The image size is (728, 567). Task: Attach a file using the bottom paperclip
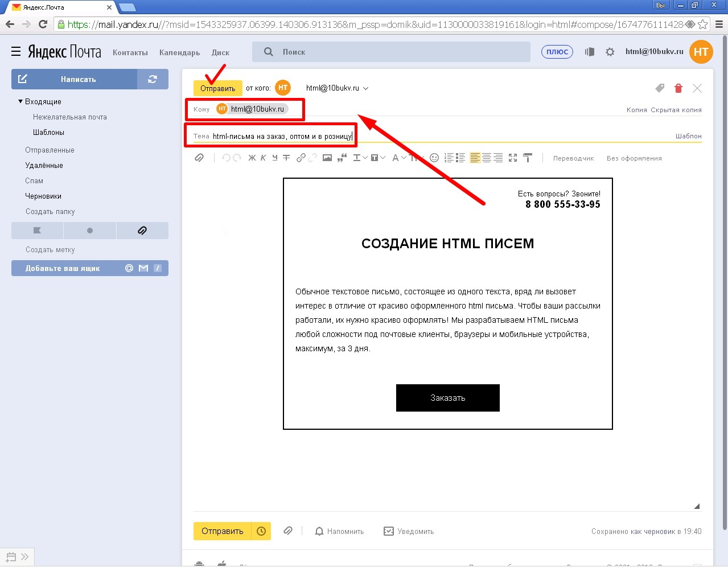click(288, 531)
